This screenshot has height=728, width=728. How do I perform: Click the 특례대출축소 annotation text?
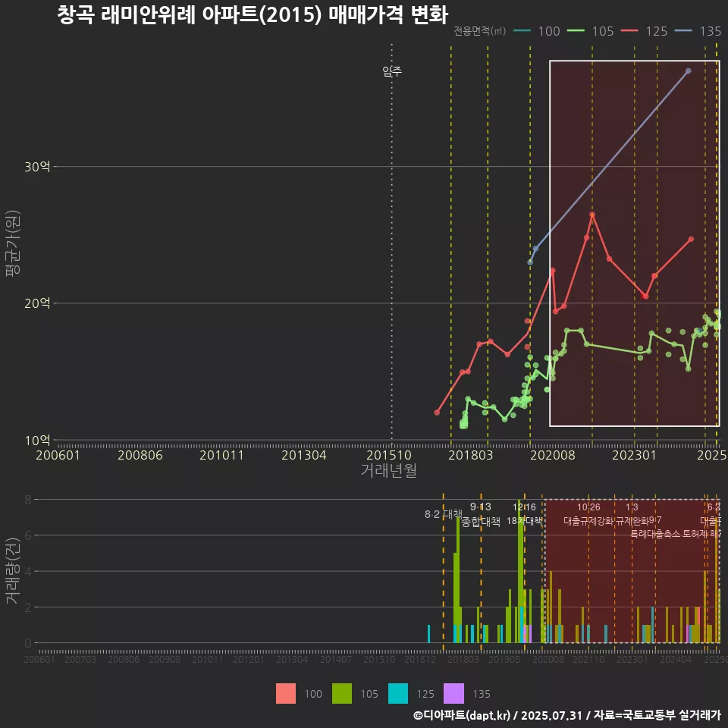pos(655,534)
